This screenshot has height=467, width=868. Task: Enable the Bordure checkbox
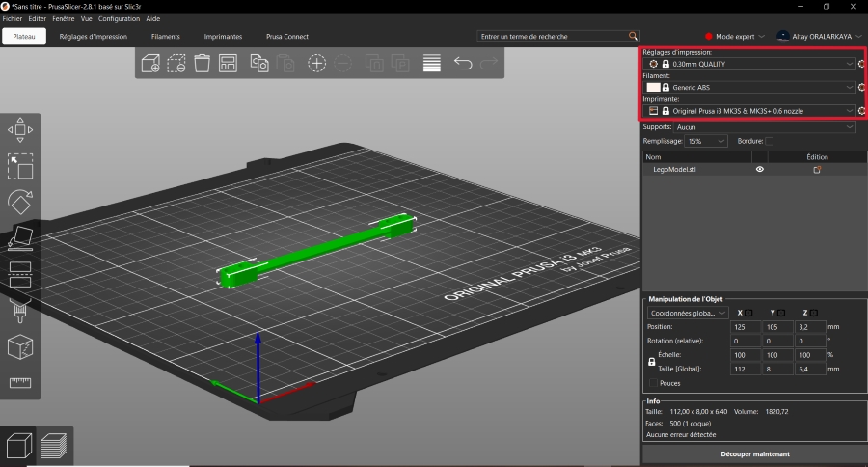tap(769, 141)
